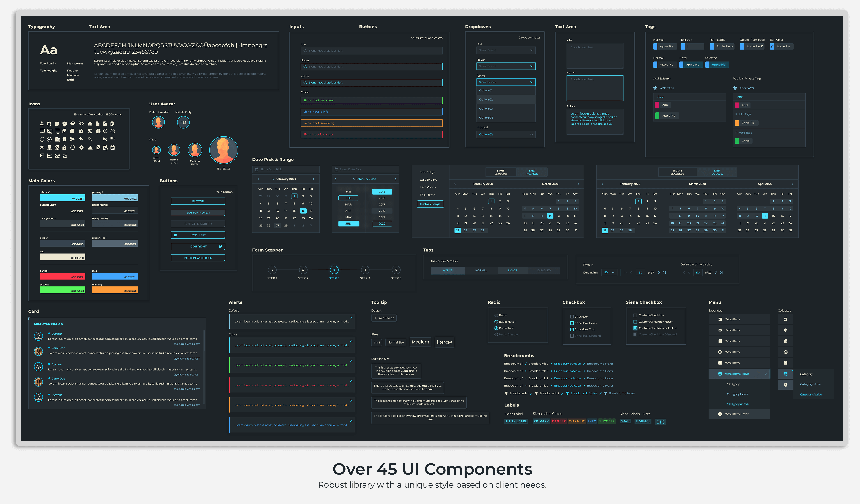Click clipboard icon in Collapsed menu
Screen dimensions: 860x504
click(786, 363)
